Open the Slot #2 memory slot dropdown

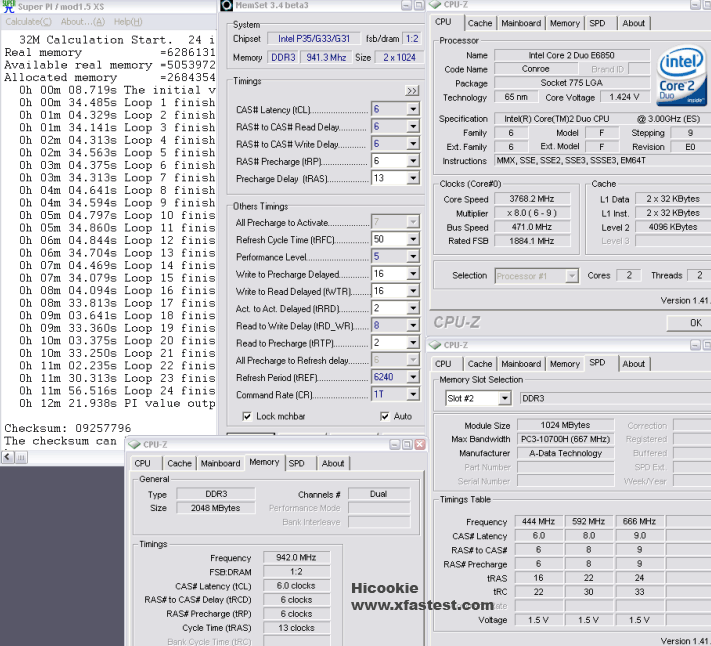coord(504,398)
